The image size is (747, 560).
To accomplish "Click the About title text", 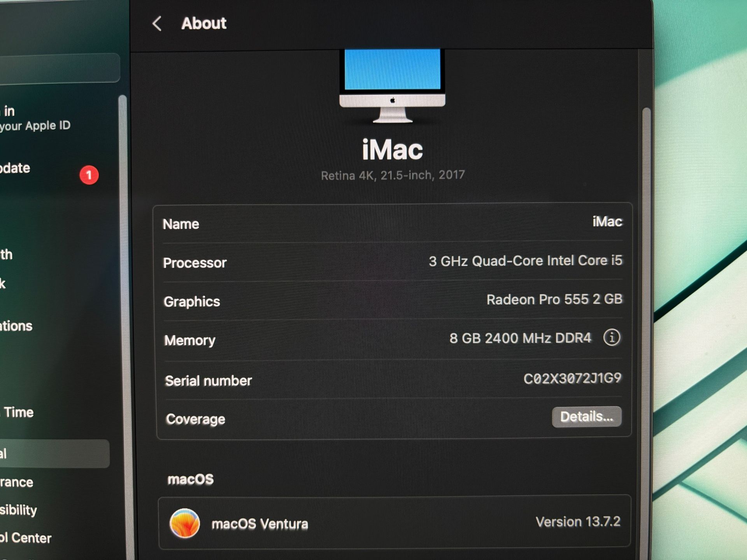I will [x=204, y=24].
